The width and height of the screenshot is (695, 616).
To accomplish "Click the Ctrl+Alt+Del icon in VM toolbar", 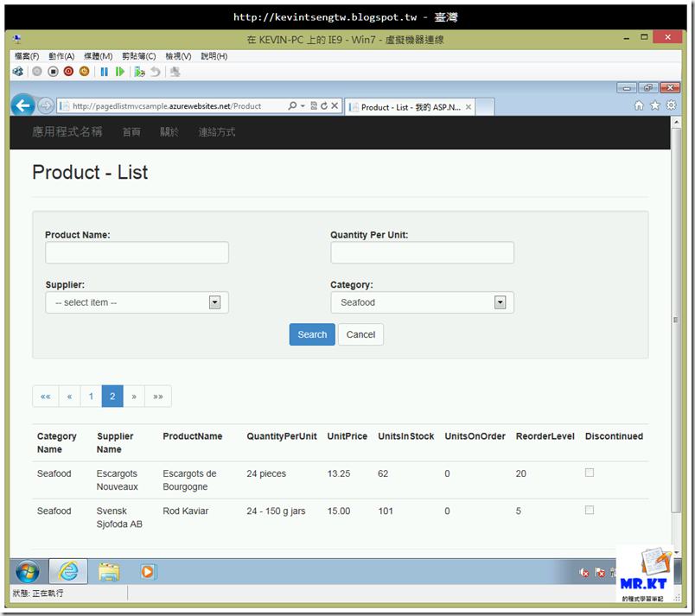I will (18, 72).
